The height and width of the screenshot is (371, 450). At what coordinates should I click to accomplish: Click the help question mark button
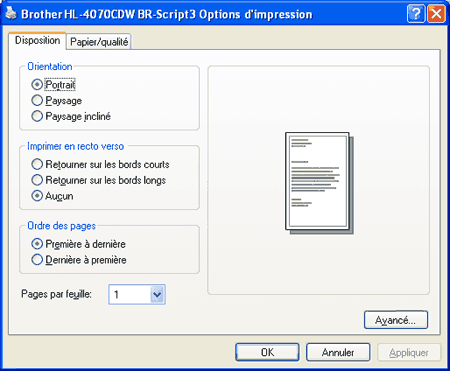(416, 14)
